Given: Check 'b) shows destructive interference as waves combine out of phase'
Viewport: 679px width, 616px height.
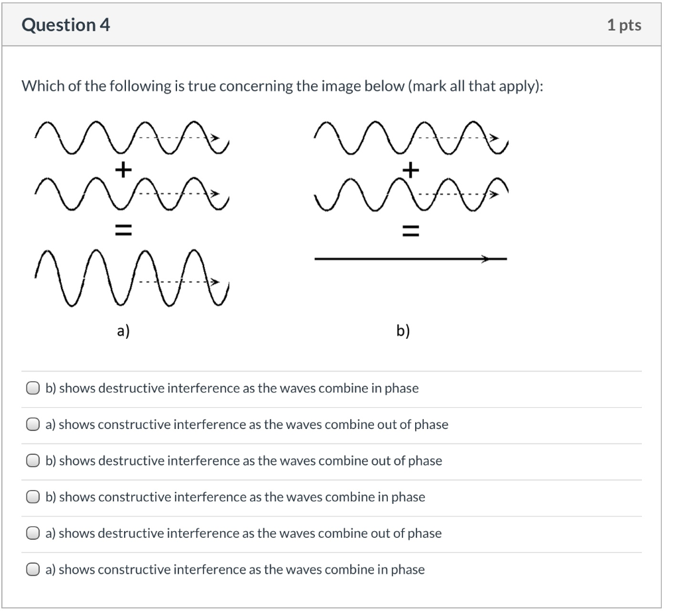Looking at the screenshot, I should tap(32, 460).
